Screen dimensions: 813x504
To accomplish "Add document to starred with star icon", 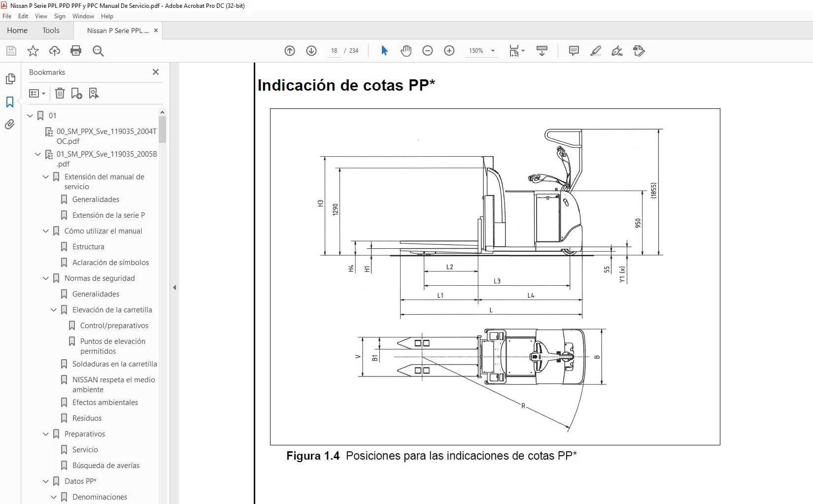I will [33, 51].
